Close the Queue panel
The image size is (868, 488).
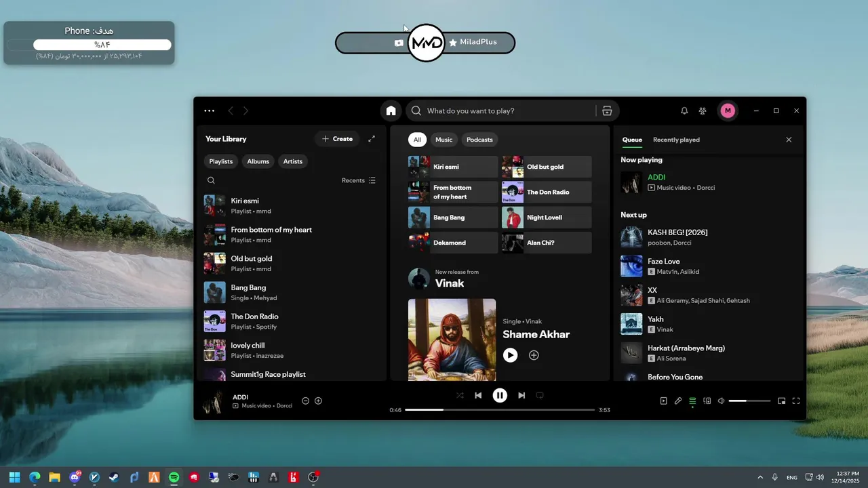[789, 140]
